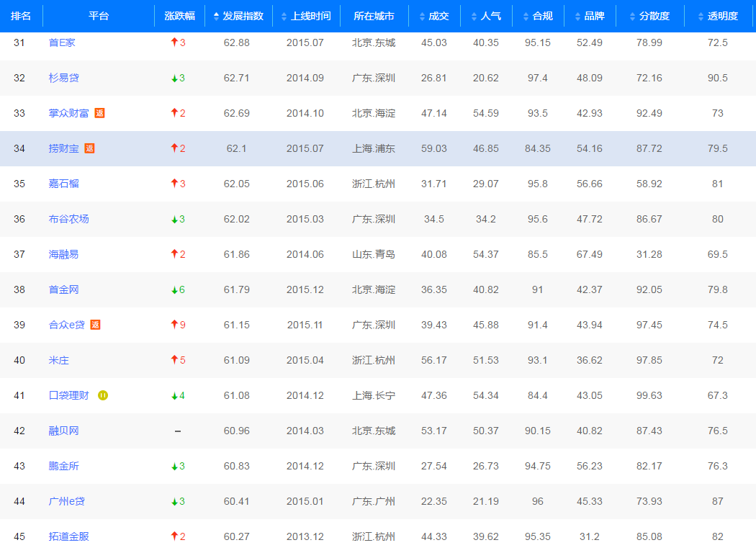Open the 拓道金服 platform link
This screenshot has width=756, height=553.
coord(68,536)
